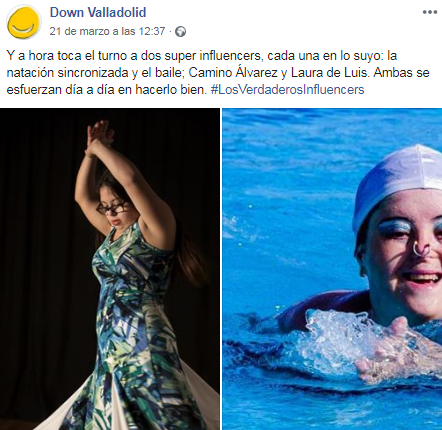Open the 21 de marzo timestamp link

pyautogui.click(x=107, y=31)
